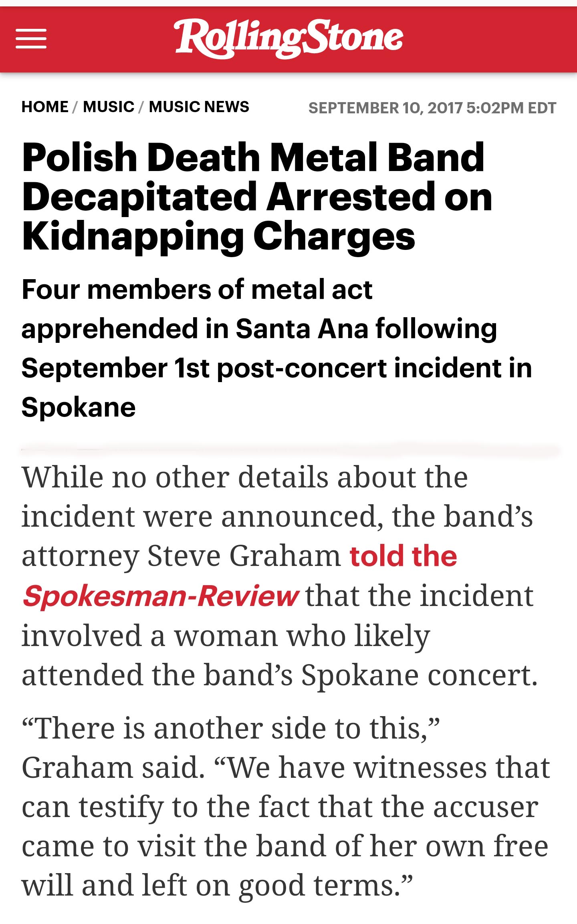Open the MUSIC breadcrumb section

[109, 107]
